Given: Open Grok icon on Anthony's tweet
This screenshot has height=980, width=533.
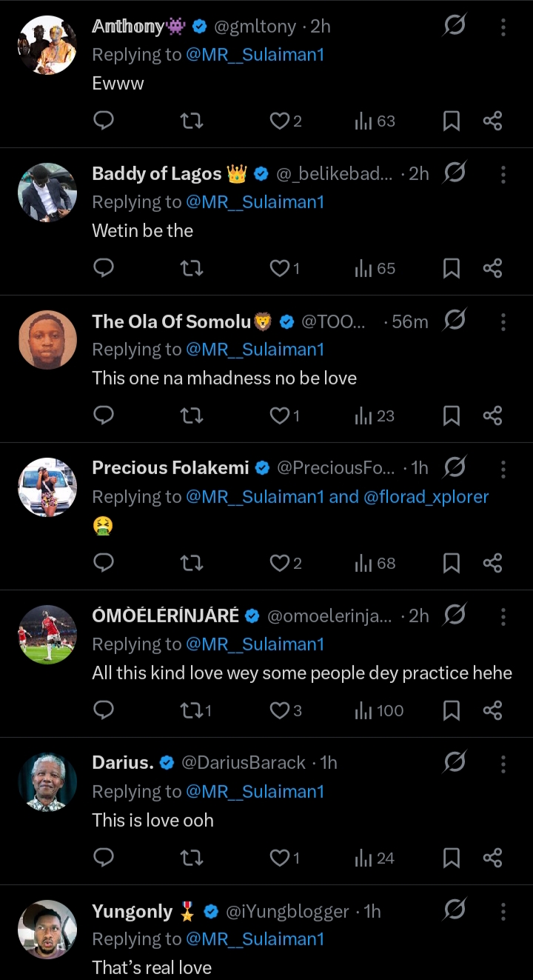Looking at the screenshot, I should [455, 27].
